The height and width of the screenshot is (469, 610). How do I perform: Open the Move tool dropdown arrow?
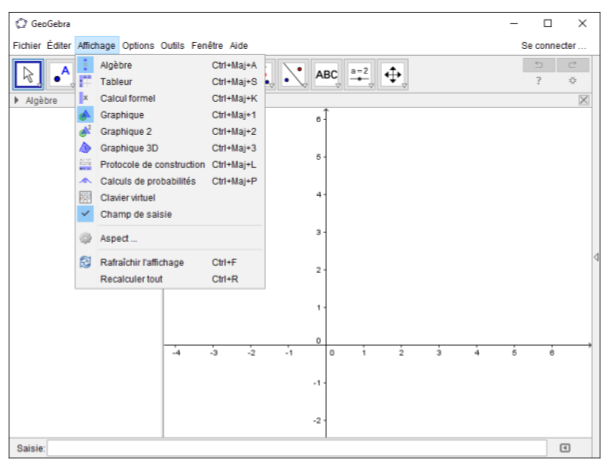[x=40, y=86]
